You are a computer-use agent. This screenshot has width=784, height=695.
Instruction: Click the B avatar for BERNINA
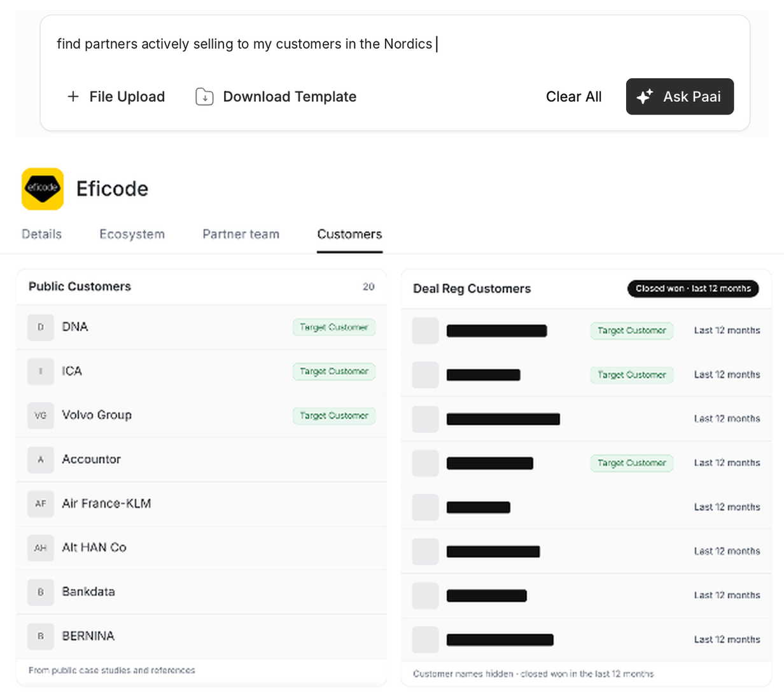coord(41,636)
